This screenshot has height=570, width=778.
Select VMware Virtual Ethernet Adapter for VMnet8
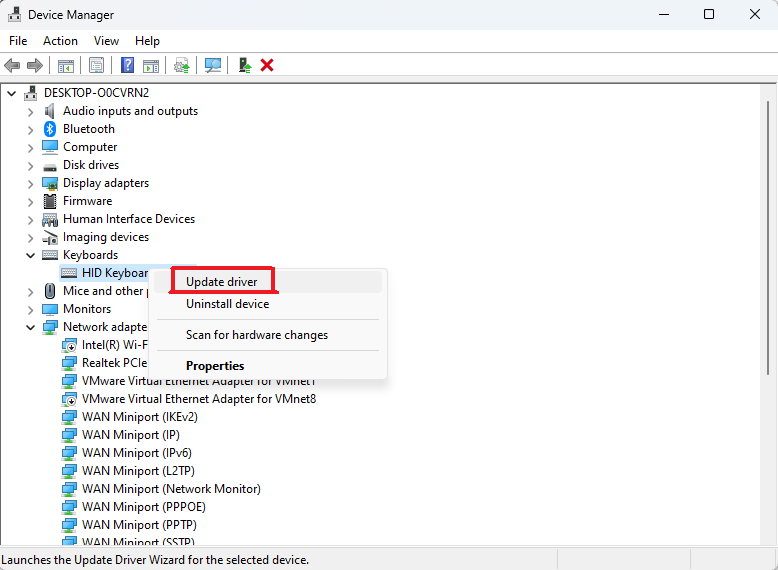198,399
